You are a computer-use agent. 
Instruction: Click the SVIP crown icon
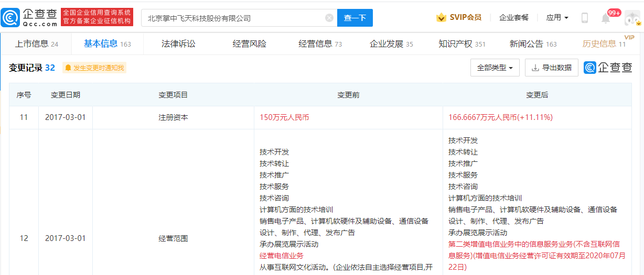(x=442, y=17)
